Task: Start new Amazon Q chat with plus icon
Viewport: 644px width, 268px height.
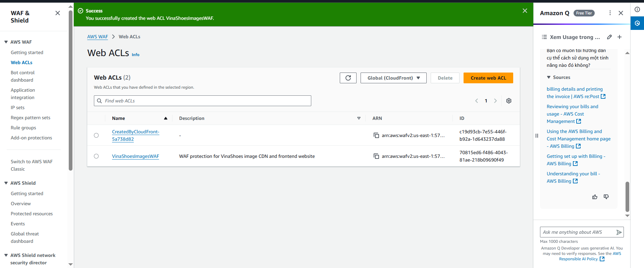Action: pyautogui.click(x=620, y=37)
